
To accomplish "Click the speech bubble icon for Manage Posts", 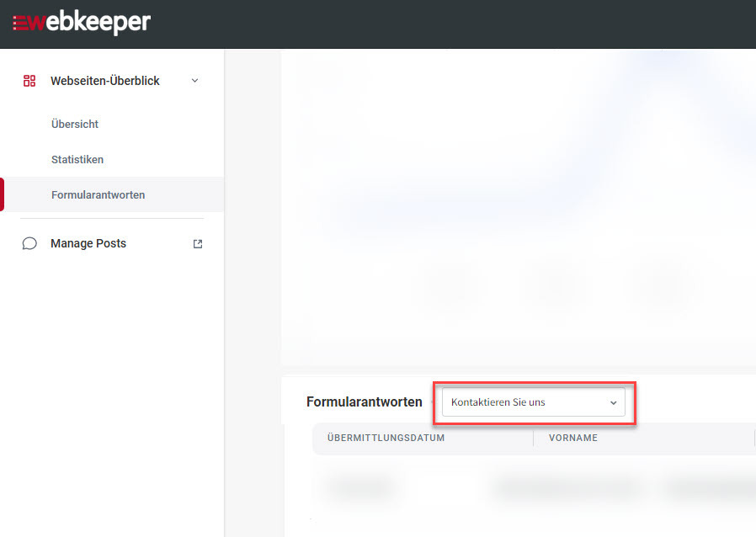I will coord(29,243).
